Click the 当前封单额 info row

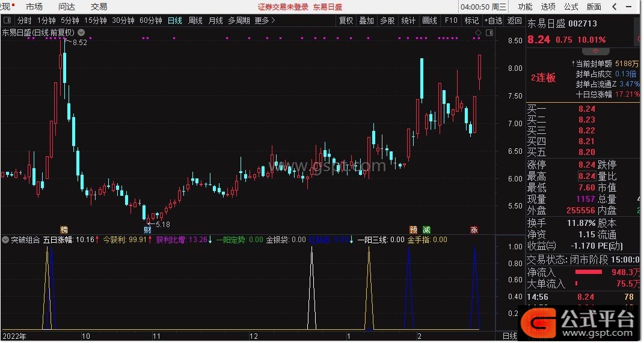coord(604,64)
